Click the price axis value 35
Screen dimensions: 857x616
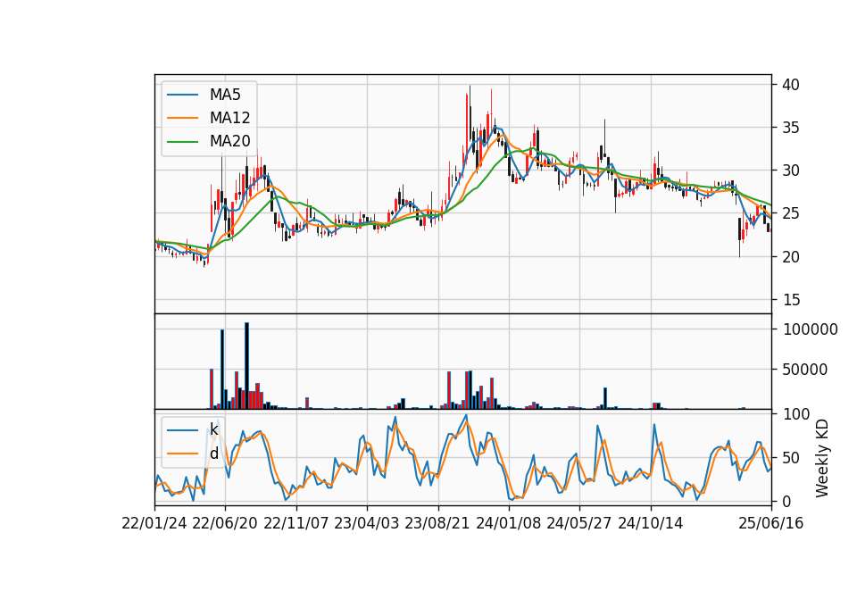pos(791,128)
